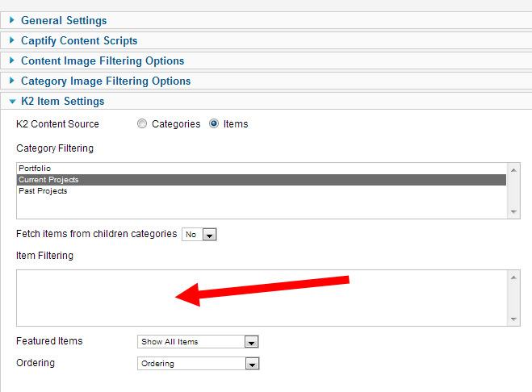Image resolution: width=532 pixels, height=392 pixels.
Task: Click up arrow of Category Filtering scrollbar
Action: pos(513,170)
